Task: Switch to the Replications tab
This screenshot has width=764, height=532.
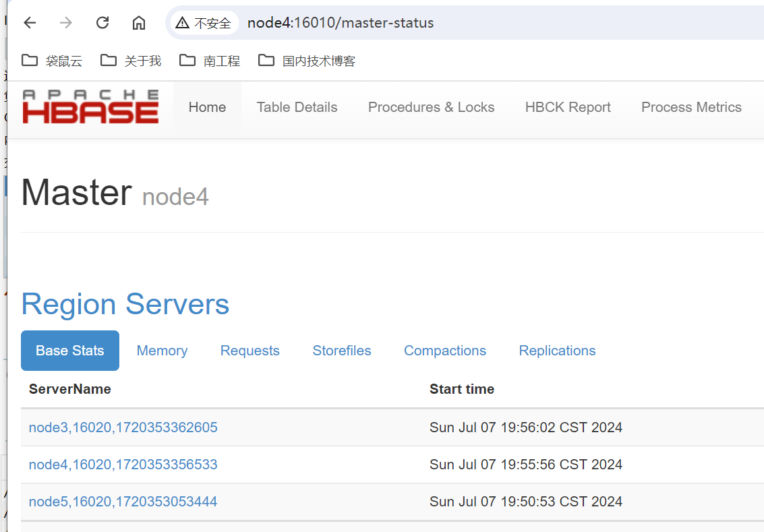Action: pos(558,351)
